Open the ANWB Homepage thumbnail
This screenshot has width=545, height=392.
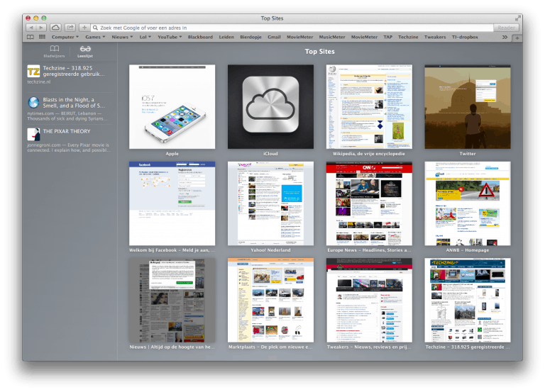coord(468,203)
